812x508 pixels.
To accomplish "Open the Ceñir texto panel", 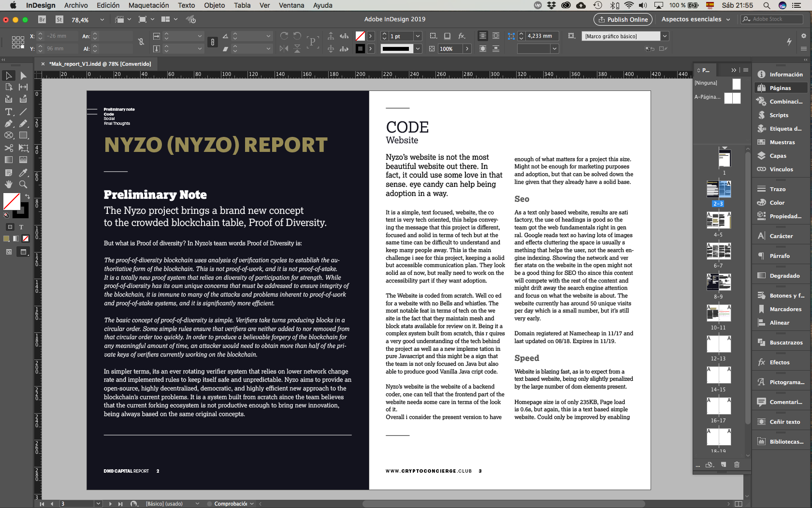I will [781, 422].
